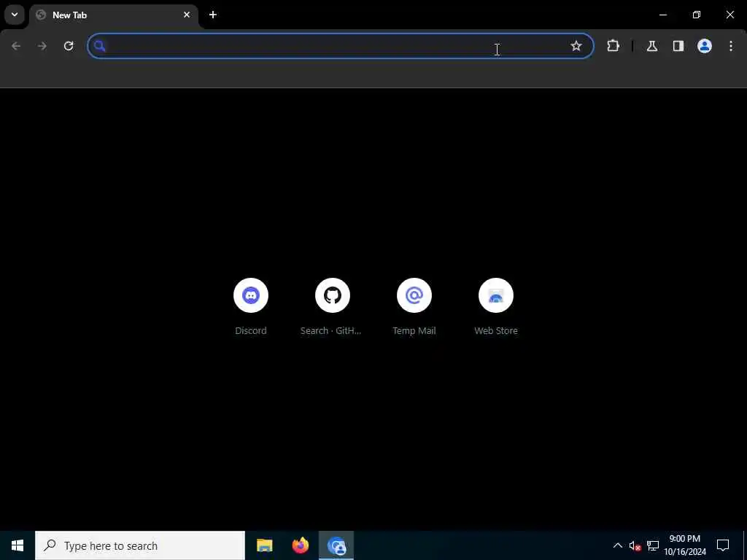This screenshot has height=560, width=747.
Task: Open the Temp Mail shortcut icon
Action: pyautogui.click(x=414, y=295)
